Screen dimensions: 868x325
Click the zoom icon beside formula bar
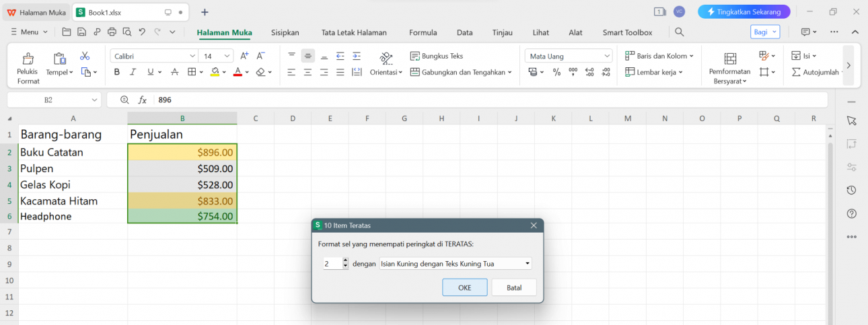tap(124, 100)
